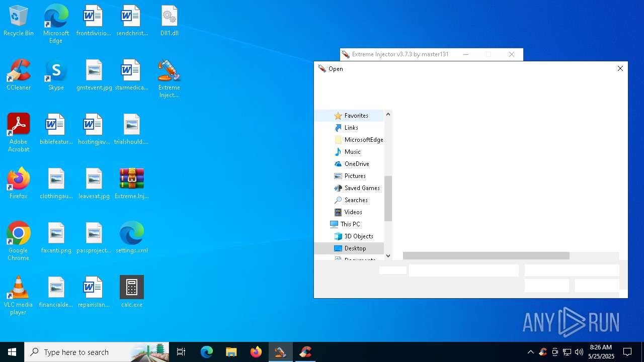This screenshot has height=362, width=644.
Task: Open the Windows Start menu
Action: tap(12, 352)
